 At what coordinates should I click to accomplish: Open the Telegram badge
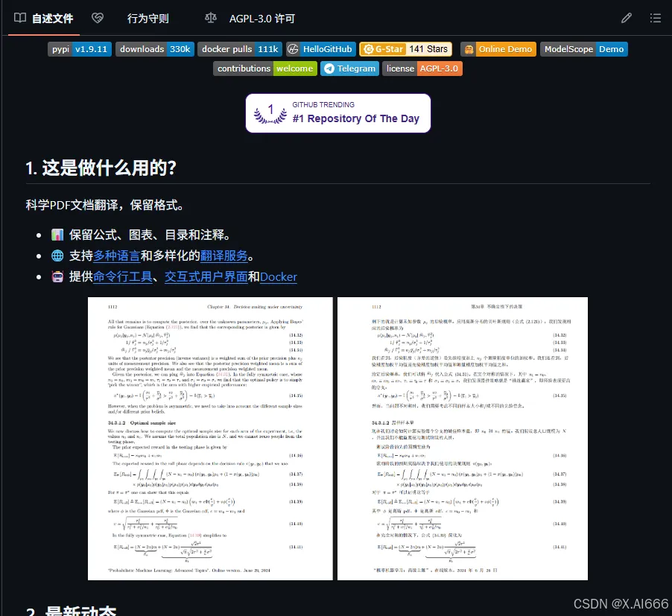coord(349,69)
